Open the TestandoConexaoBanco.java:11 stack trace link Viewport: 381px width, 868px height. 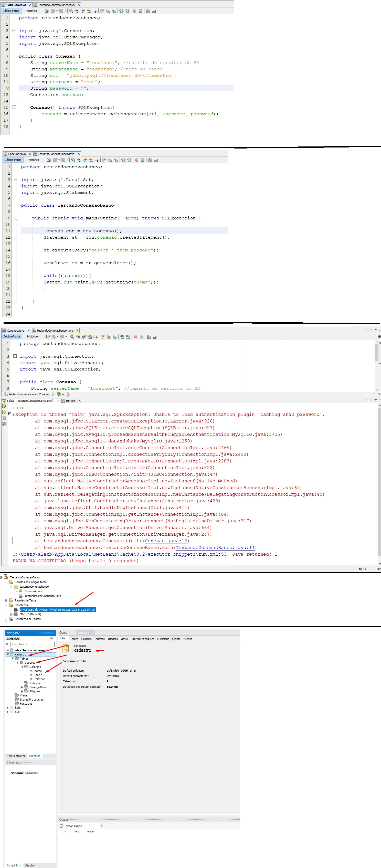pos(215,547)
